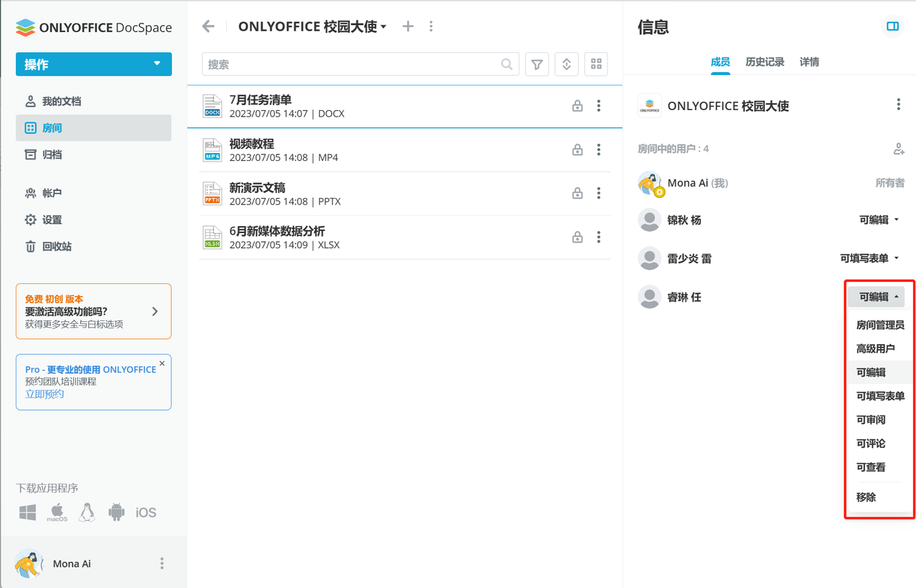
Task: Switch to tile view with grid icon
Action: 596,64
